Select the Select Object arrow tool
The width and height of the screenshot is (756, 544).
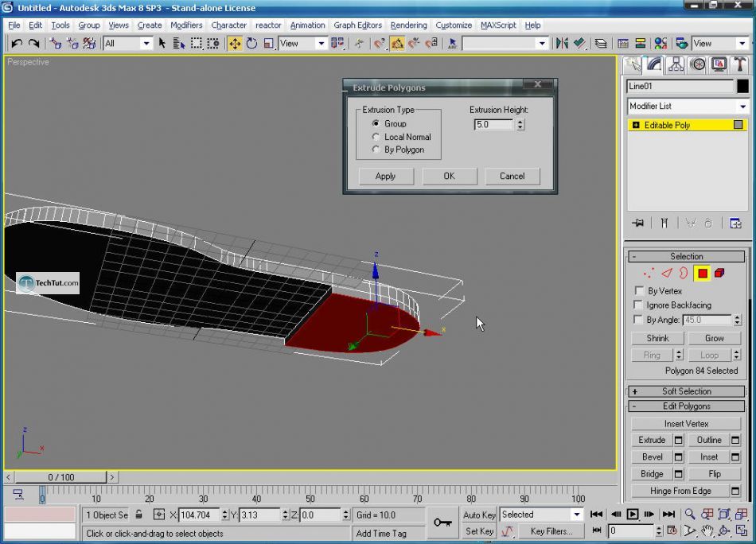162,44
